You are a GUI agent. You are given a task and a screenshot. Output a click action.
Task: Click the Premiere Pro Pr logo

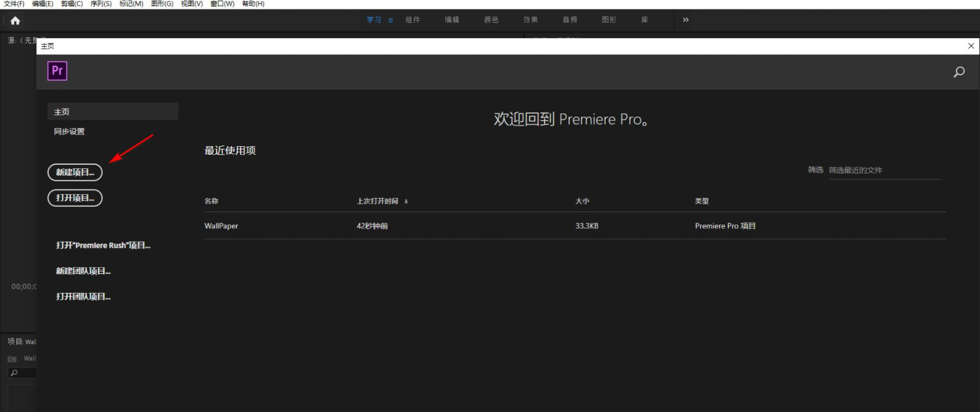pyautogui.click(x=57, y=71)
